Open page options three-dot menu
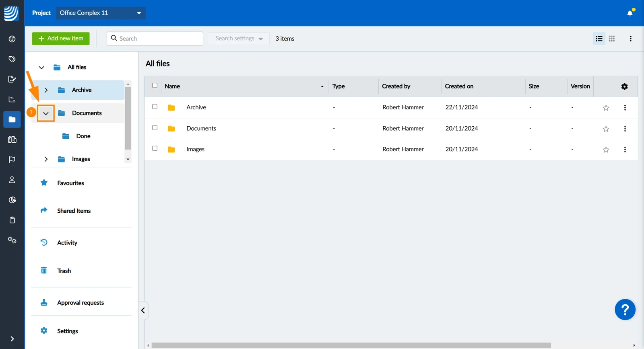Screen dimensions: 644x349 click(631, 39)
